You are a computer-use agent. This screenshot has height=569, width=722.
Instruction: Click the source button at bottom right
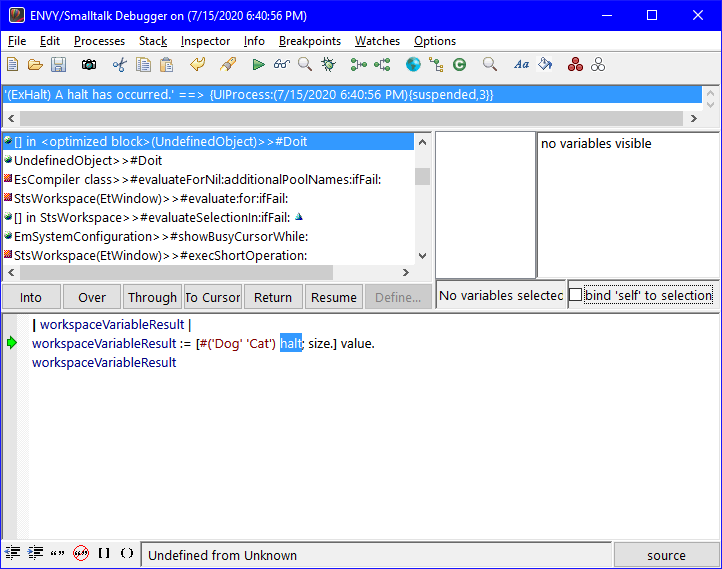tap(666, 555)
